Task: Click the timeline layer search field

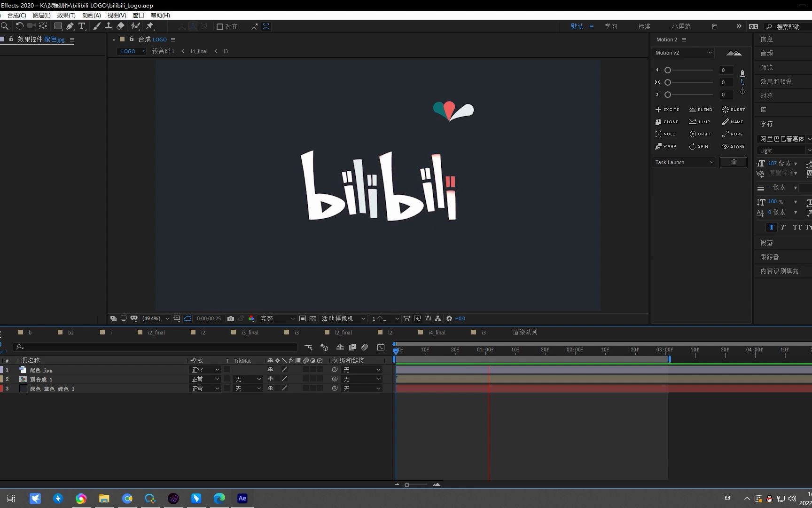Action: click(x=156, y=347)
